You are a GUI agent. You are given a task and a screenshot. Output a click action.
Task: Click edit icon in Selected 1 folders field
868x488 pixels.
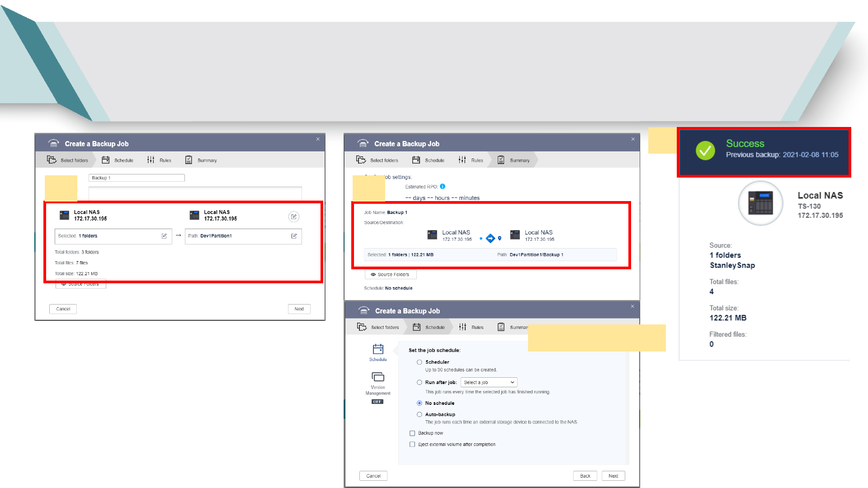164,236
